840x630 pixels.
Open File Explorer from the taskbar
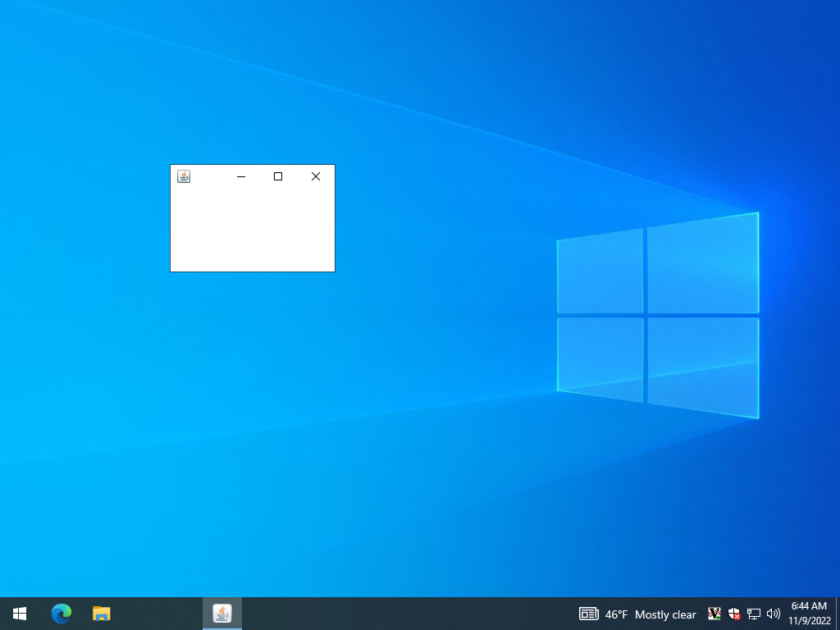[101, 614]
